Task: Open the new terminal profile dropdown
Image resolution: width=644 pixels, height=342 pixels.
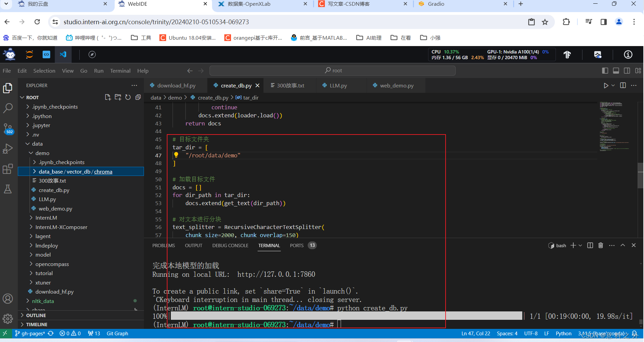Action: 580,245
